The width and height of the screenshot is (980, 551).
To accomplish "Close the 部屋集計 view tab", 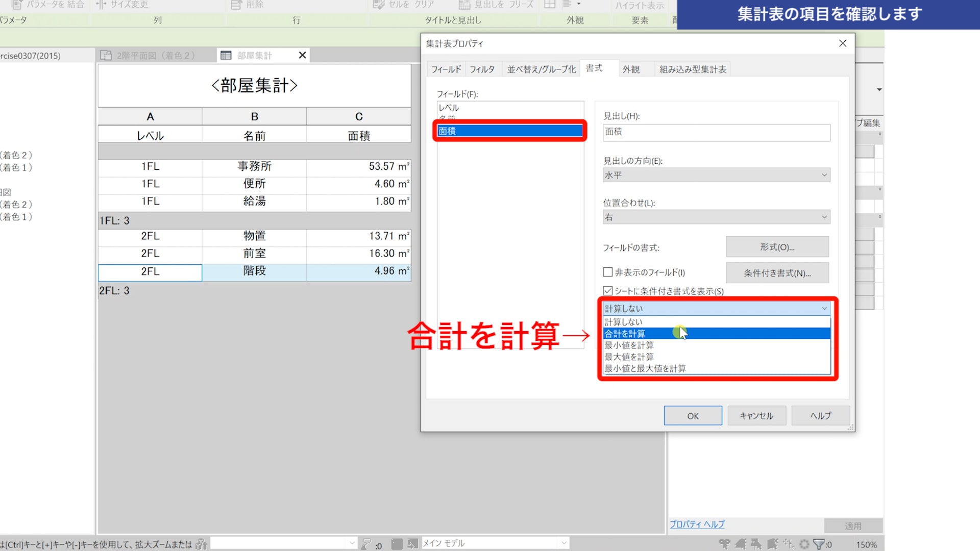I will pos(302,55).
